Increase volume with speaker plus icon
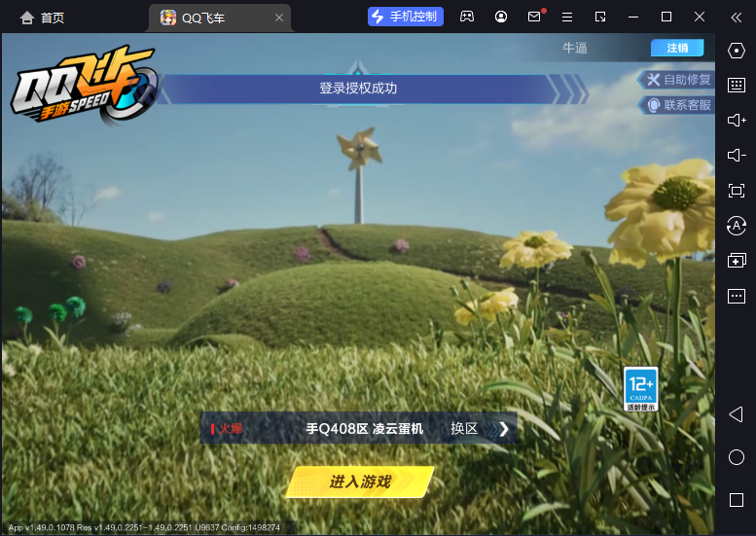The image size is (756, 536). point(737,120)
